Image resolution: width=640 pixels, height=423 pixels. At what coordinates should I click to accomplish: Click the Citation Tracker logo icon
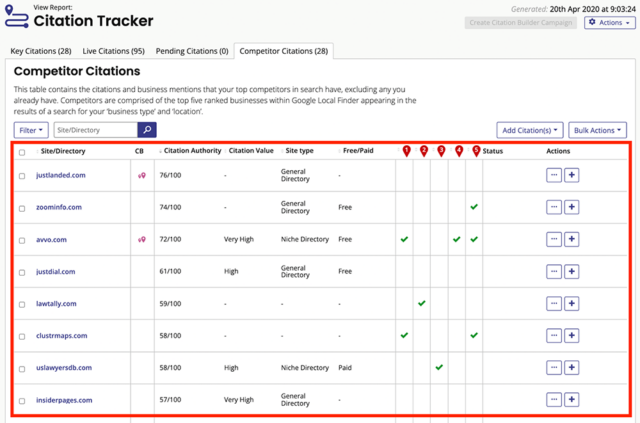16,16
